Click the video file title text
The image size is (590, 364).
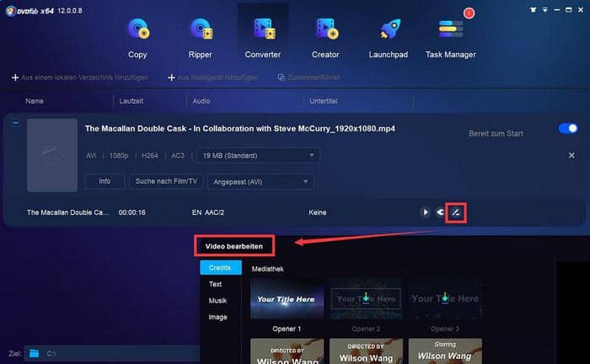click(x=240, y=129)
